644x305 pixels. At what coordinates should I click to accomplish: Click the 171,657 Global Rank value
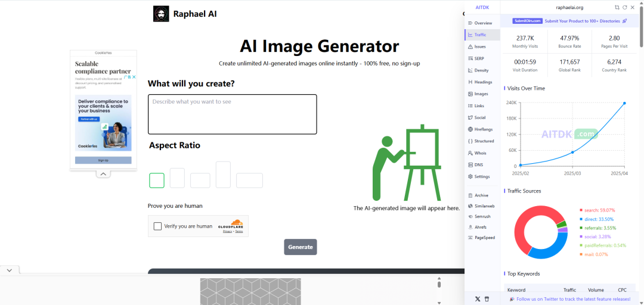(x=569, y=62)
